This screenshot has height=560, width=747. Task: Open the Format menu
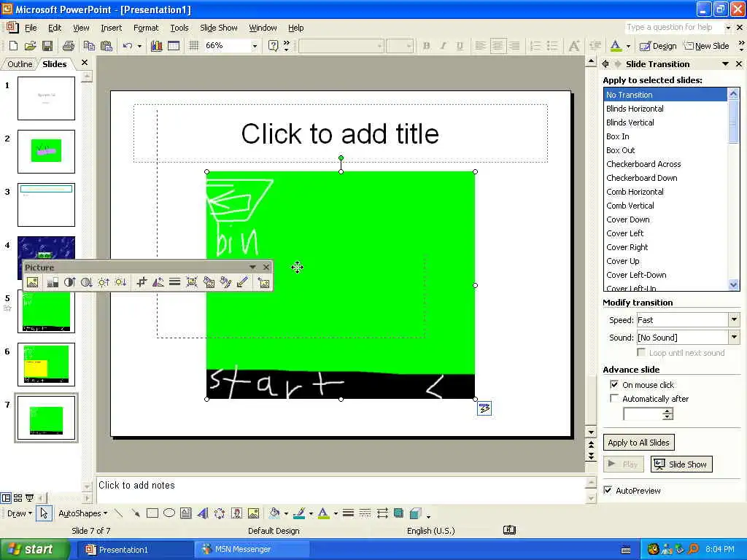[146, 28]
